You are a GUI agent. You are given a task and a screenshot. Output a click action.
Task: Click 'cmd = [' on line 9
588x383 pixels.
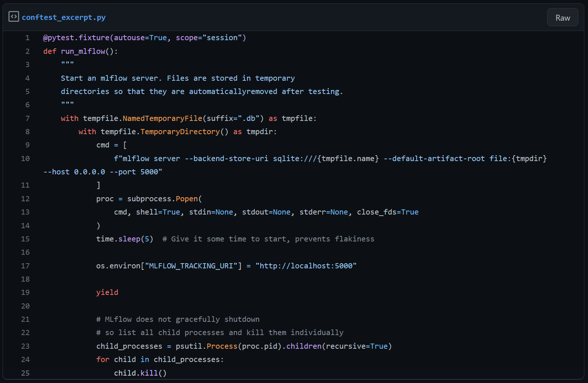pyautogui.click(x=112, y=145)
